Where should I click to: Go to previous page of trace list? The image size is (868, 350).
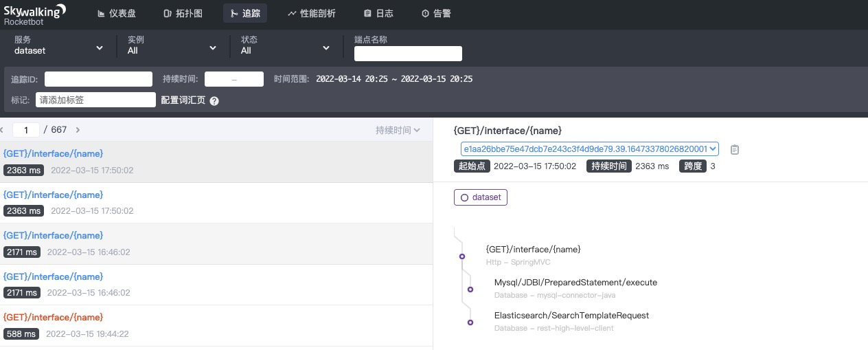[x=3, y=130]
